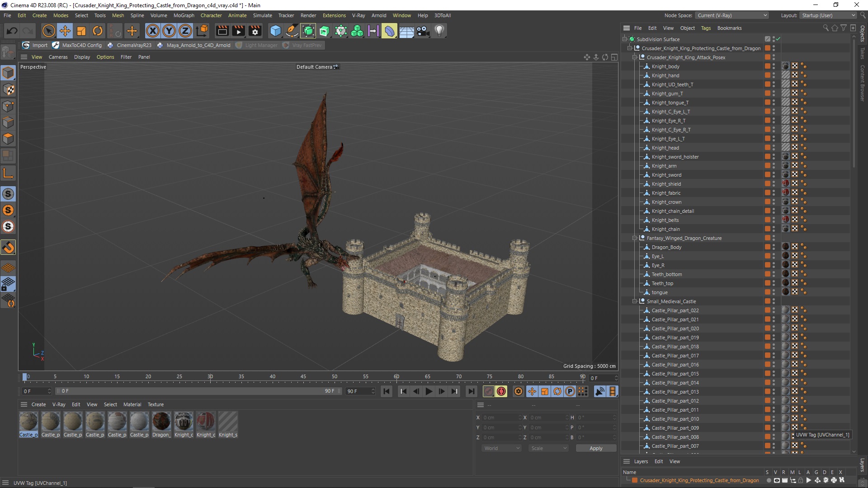Select the Scale tool

81,31
